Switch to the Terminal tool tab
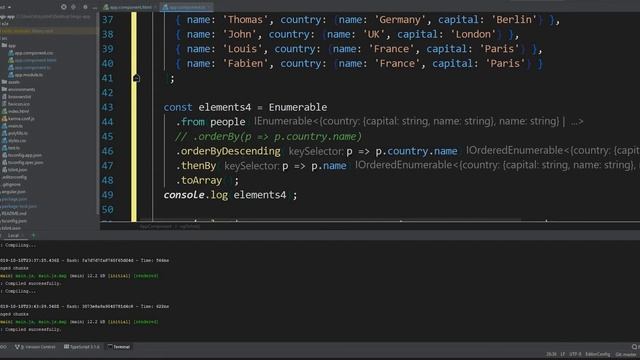Image resolution: width=640 pixels, height=360 pixels. coord(119,347)
